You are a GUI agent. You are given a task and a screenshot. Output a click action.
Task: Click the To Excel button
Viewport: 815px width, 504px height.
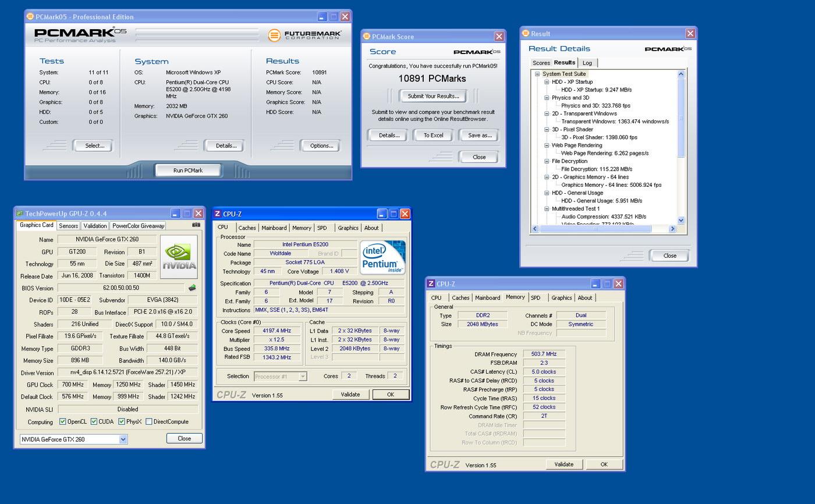(433, 135)
